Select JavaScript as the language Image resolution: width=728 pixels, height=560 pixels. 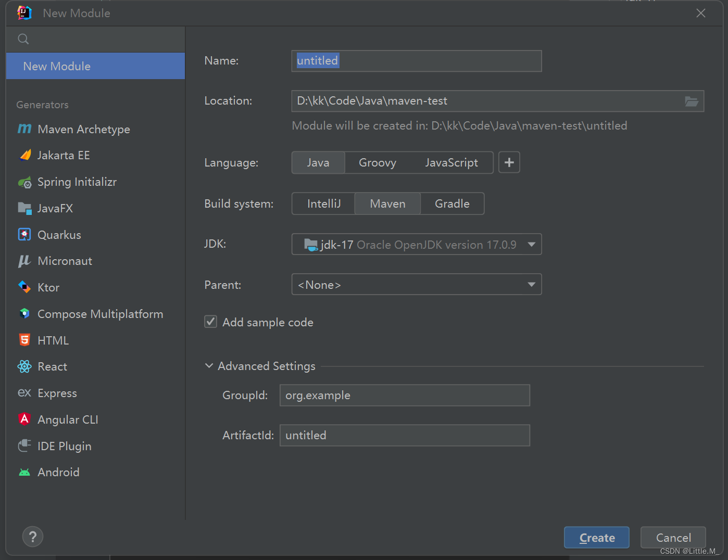pos(451,162)
